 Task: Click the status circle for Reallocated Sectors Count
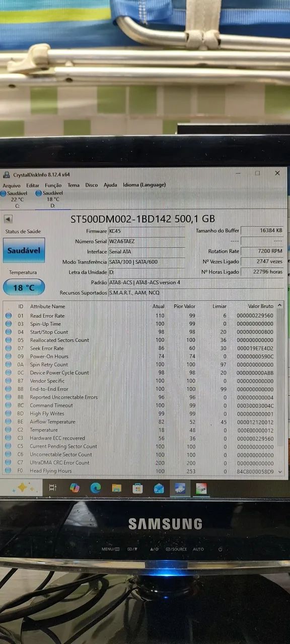point(8,340)
